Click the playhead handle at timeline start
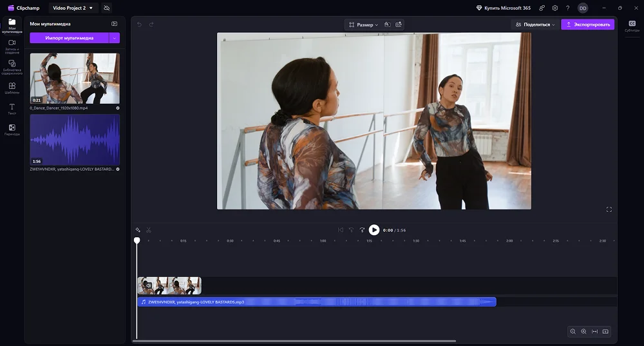Image resolution: width=644 pixels, height=346 pixels. click(x=137, y=240)
